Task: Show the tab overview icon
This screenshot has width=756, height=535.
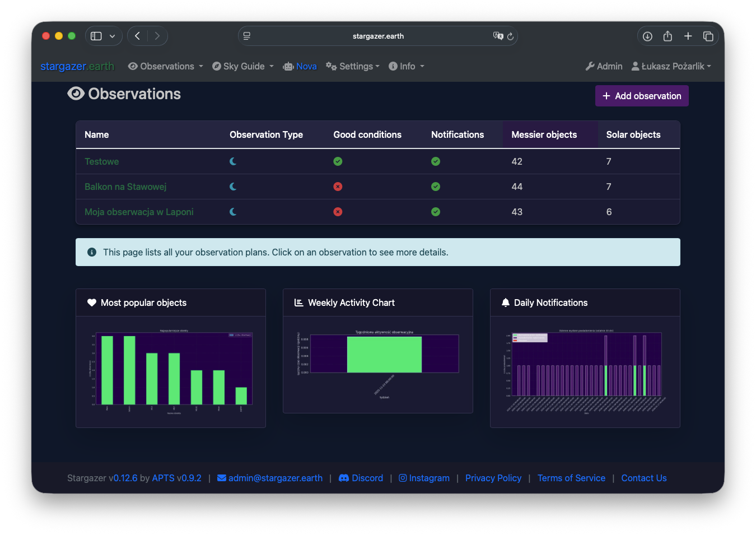Action: pyautogui.click(x=708, y=36)
